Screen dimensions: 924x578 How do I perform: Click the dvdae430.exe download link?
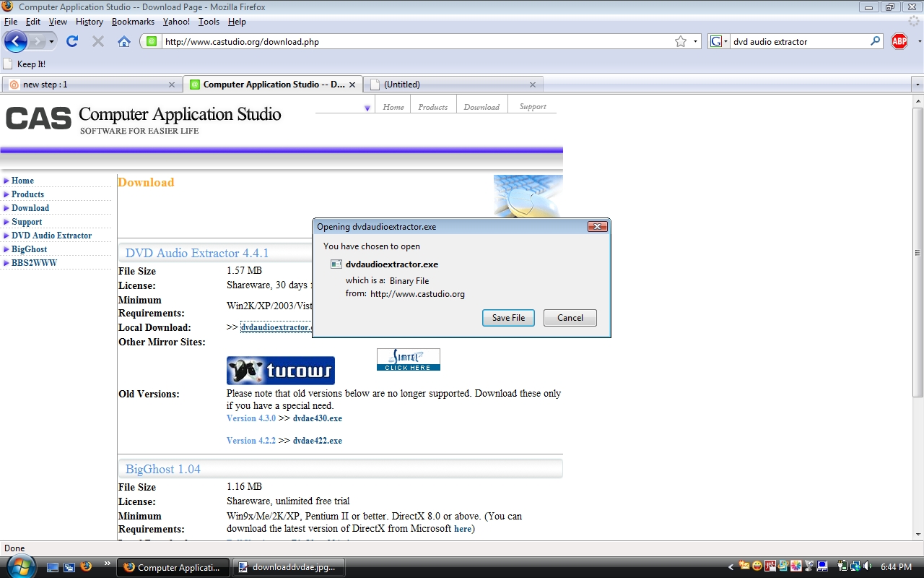coord(318,418)
